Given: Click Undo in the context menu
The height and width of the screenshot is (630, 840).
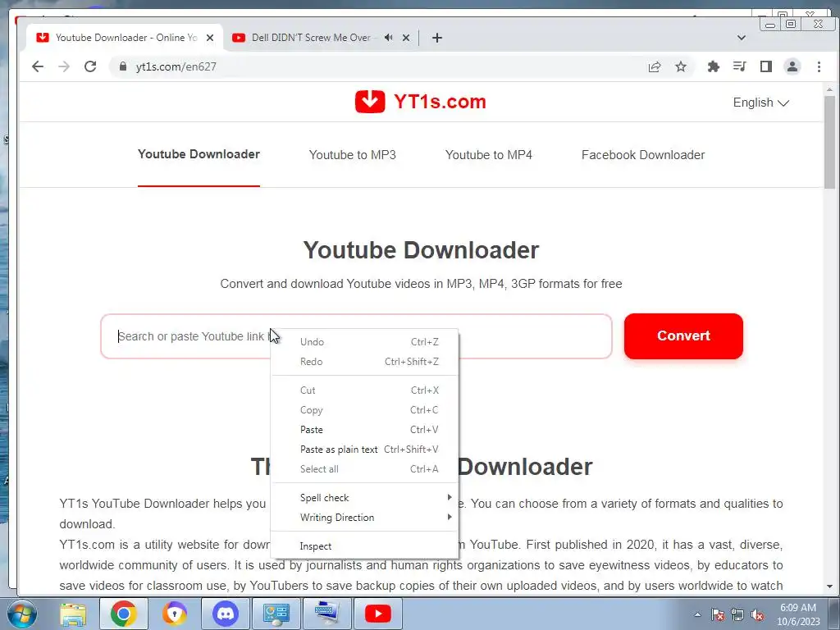Looking at the screenshot, I should click(x=365, y=342).
